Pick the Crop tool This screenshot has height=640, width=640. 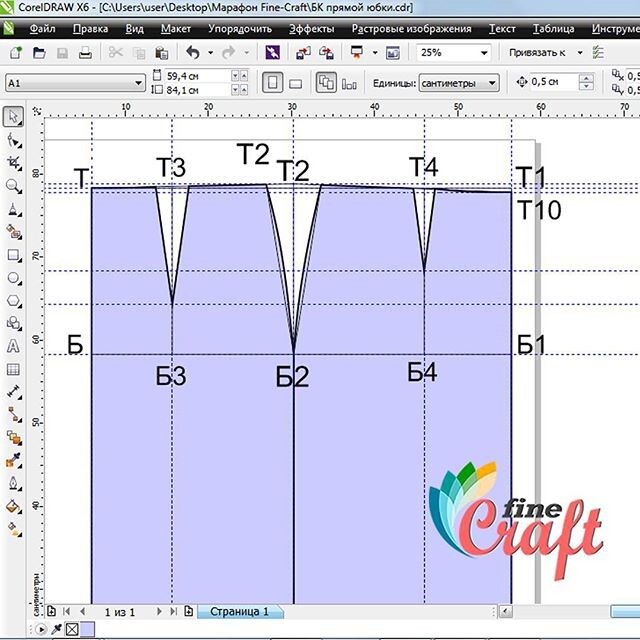point(13,163)
